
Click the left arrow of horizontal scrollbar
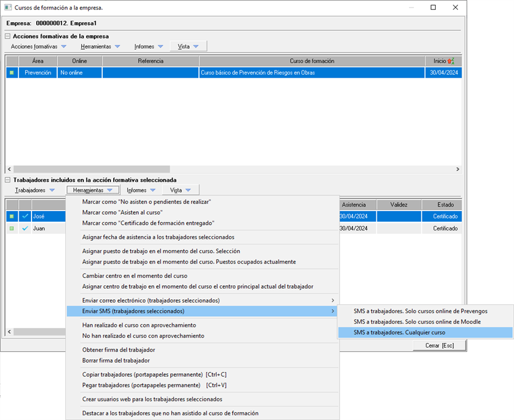pos(9,169)
